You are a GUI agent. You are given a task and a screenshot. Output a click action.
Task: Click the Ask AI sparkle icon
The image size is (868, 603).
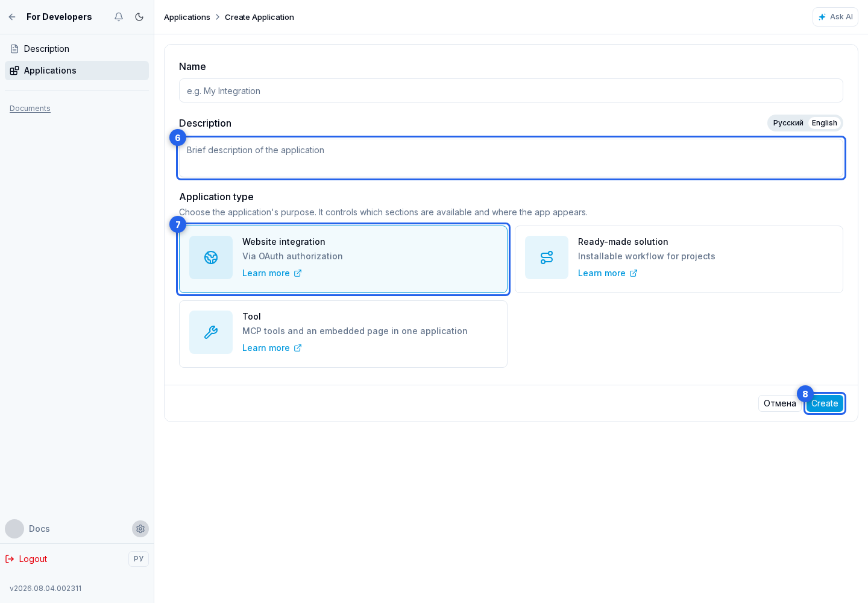[x=822, y=17]
